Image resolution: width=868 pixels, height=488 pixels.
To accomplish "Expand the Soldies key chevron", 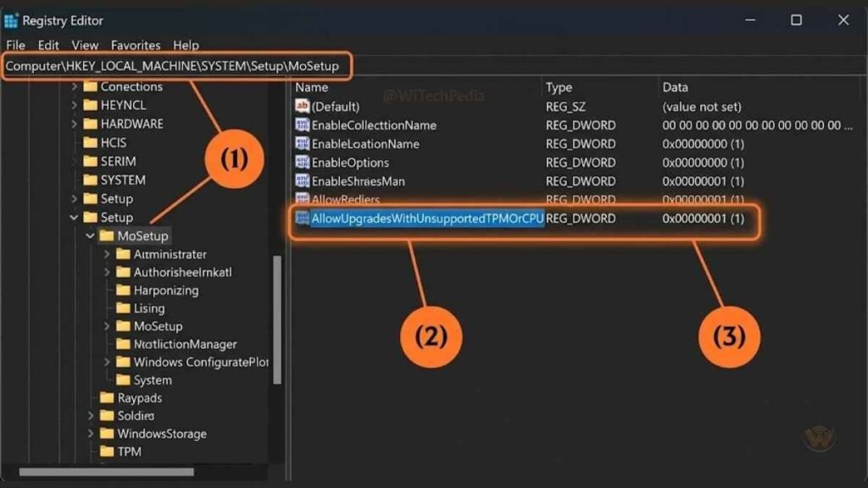I will [91, 415].
